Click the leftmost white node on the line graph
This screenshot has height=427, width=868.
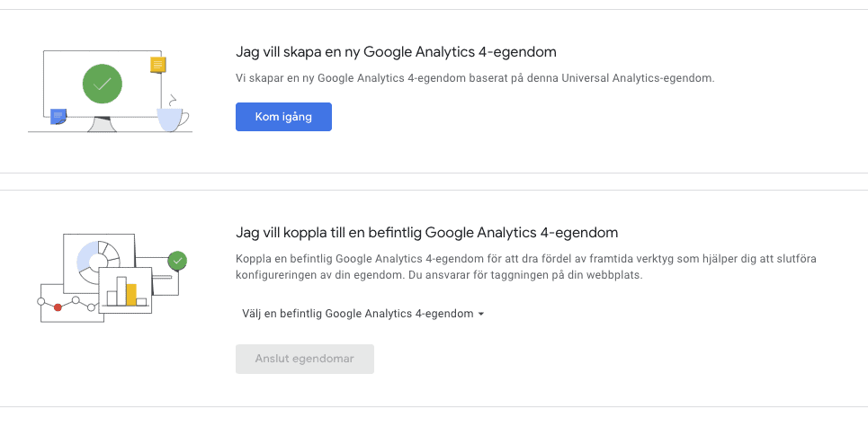tap(40, 301)
